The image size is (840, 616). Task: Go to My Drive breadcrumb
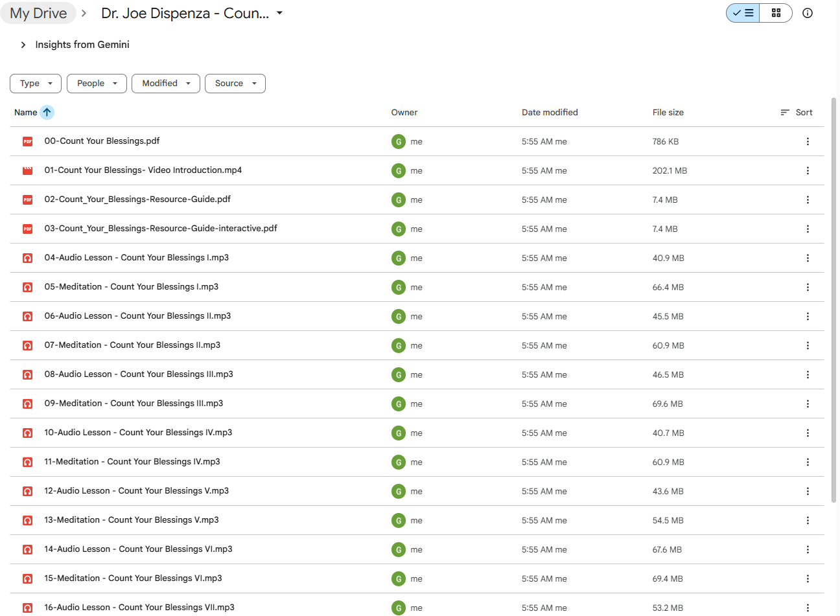coord(38,13)
